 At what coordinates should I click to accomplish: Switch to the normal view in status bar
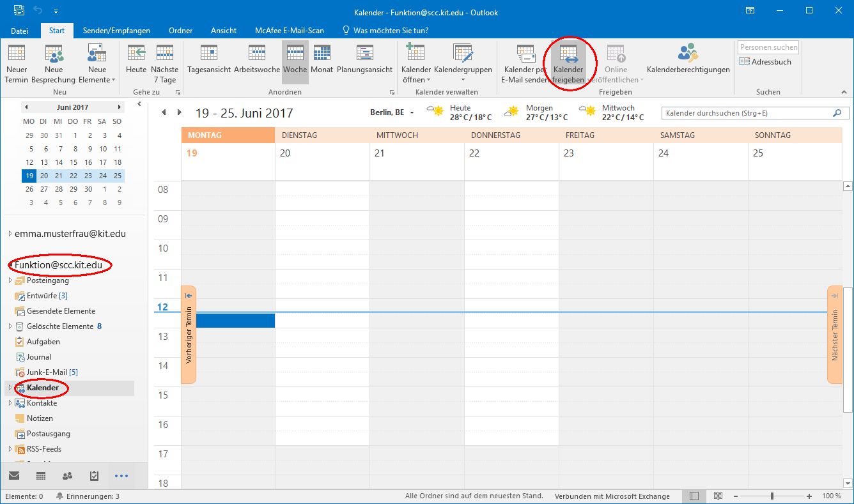point(694,496)
